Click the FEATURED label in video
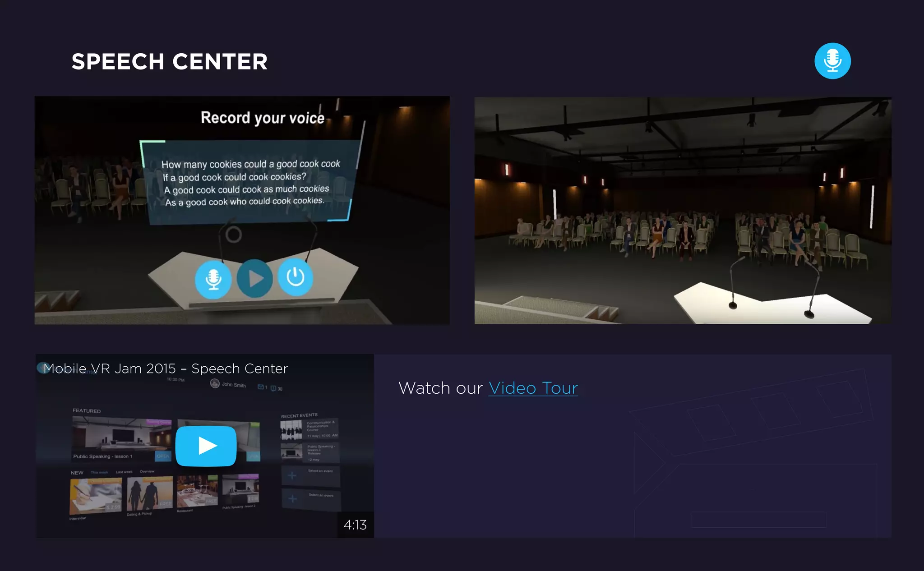 pos(87,411)
